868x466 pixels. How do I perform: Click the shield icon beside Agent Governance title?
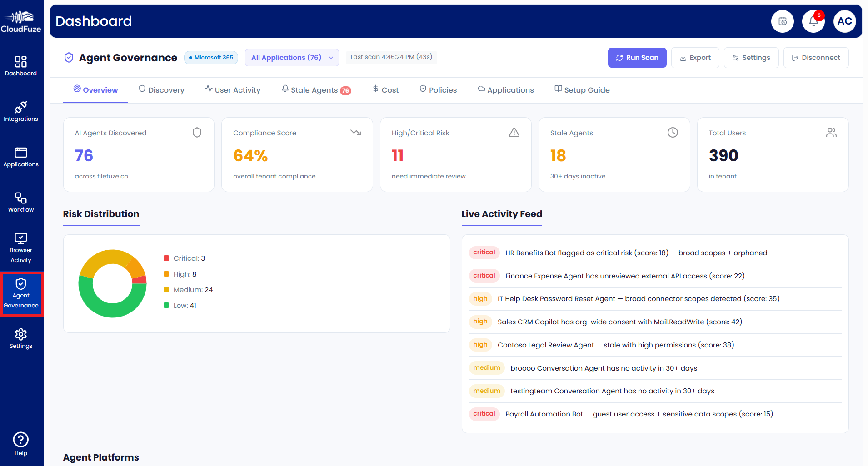click(69, 58)
